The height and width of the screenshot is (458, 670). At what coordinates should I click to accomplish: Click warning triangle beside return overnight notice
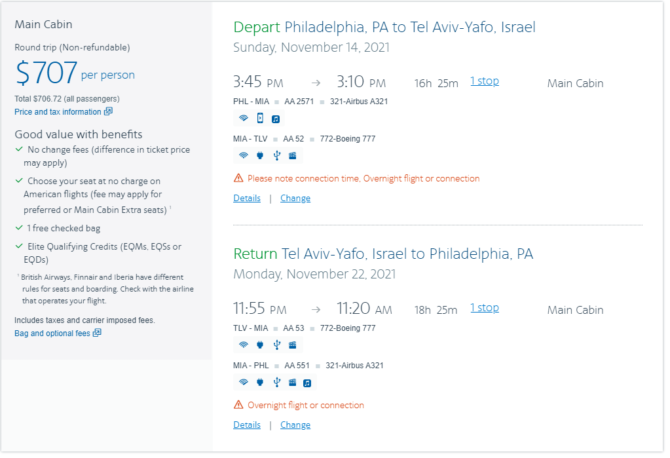[238, 405]
